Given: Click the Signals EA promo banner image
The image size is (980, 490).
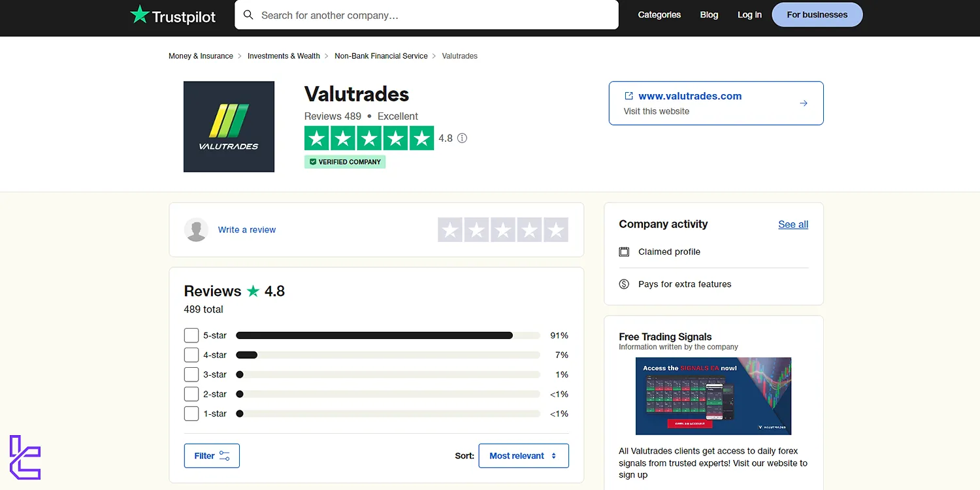Looking at the screenshot, I should 713,396.
